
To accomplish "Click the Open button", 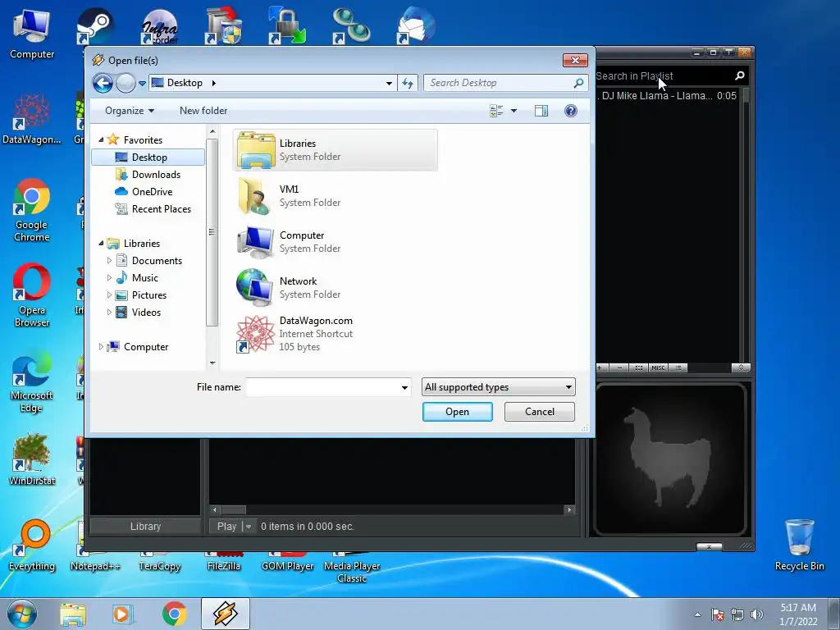I will click(458, 412).
